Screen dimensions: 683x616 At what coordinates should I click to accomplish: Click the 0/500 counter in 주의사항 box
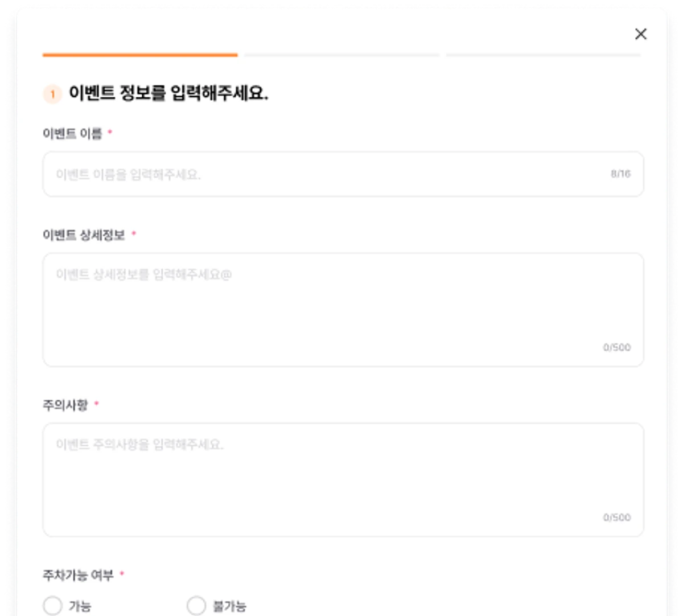tap(617, 518)
